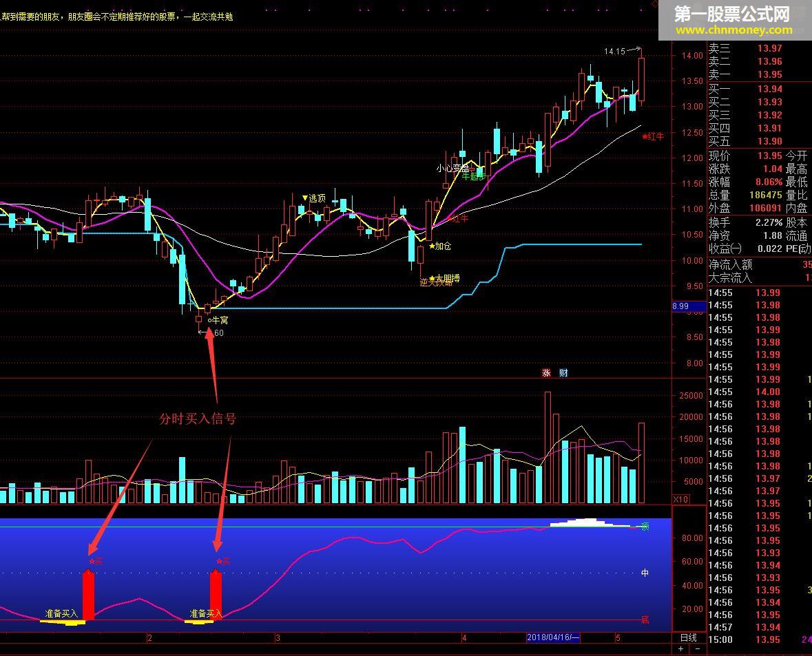Click the blue 财 financial icon
This screenshot has width=812, height=656.
[x=563, y=373]
